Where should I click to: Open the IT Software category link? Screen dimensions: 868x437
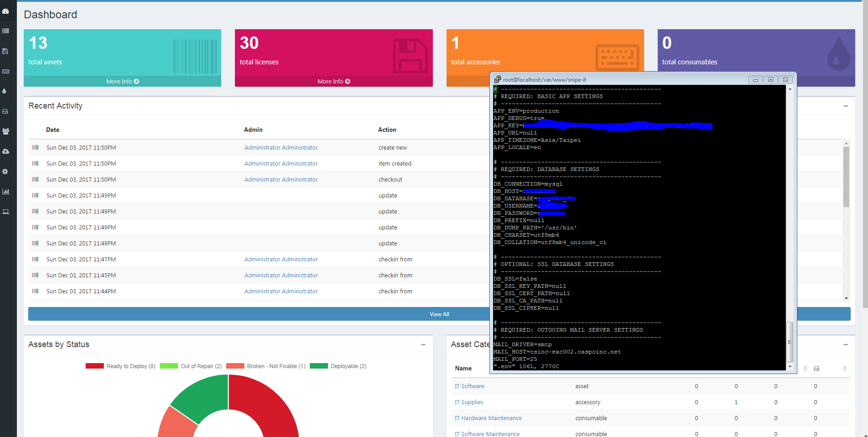469,386
